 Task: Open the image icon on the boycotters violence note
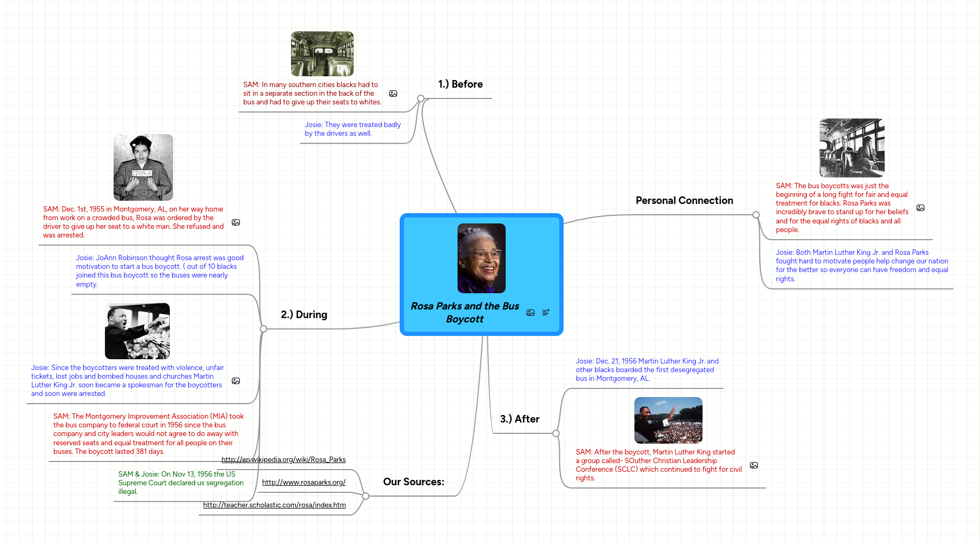pyautogui.click(x=235, y=381)
